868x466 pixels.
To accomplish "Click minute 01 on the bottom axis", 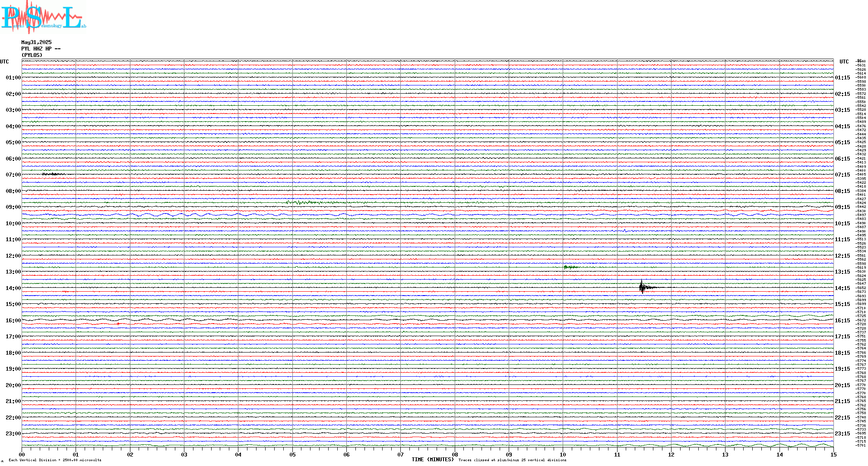I will 76,454.
